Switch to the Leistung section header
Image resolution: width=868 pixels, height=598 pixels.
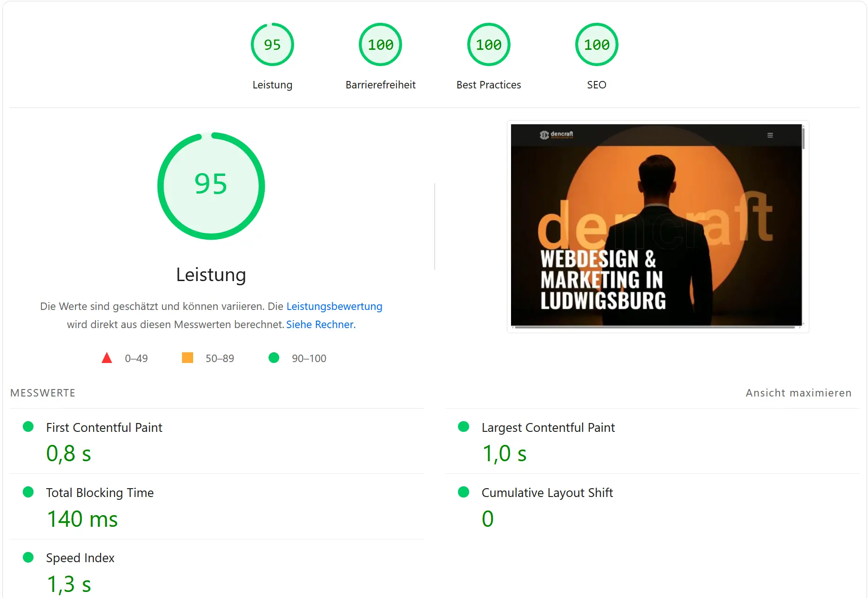[211, 275]
